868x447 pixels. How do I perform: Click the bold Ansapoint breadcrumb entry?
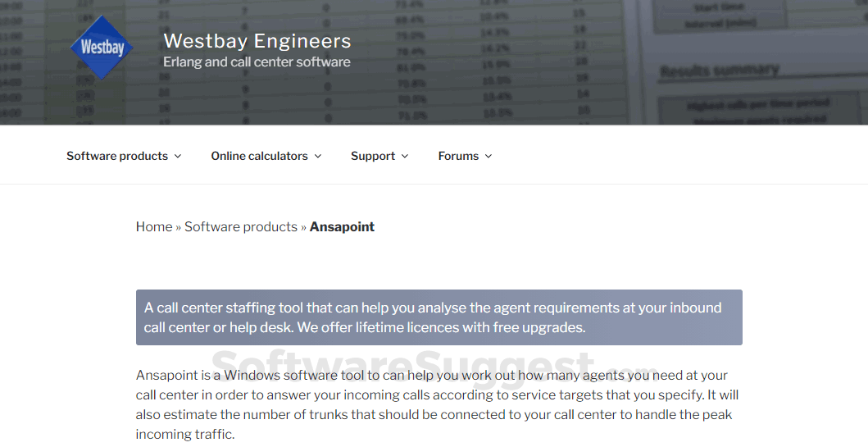pos(342,227)
